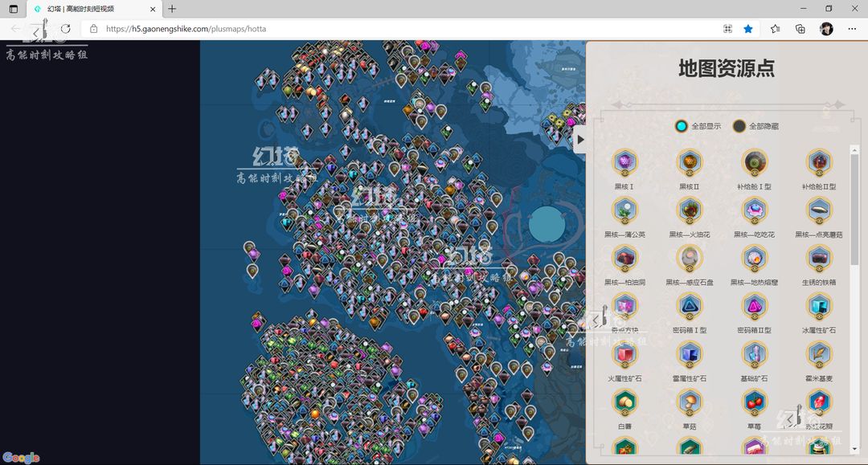Select the 补给舱 I 型 supply pod icon

[754, 162]
